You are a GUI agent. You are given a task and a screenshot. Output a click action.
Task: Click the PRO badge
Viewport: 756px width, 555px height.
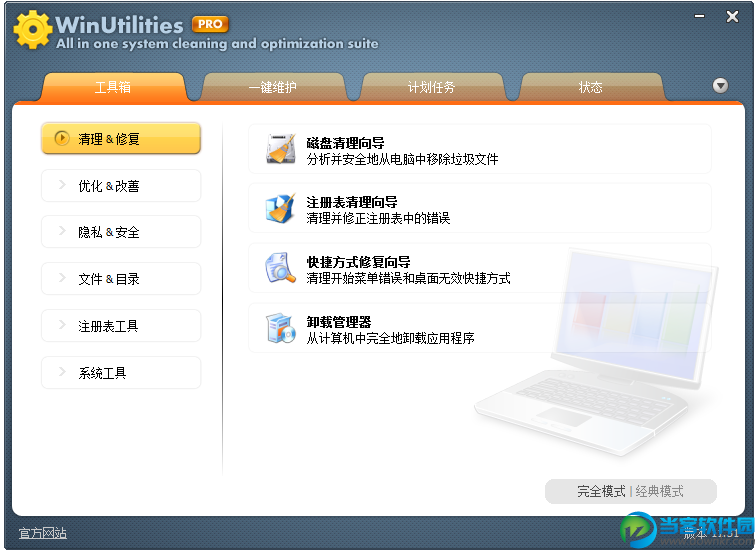tap(210, 24)
